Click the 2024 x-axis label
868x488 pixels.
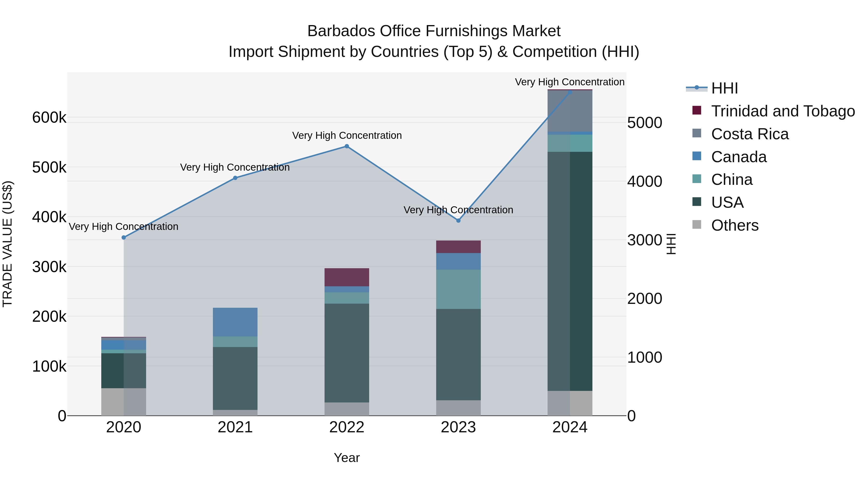(570, 427)
